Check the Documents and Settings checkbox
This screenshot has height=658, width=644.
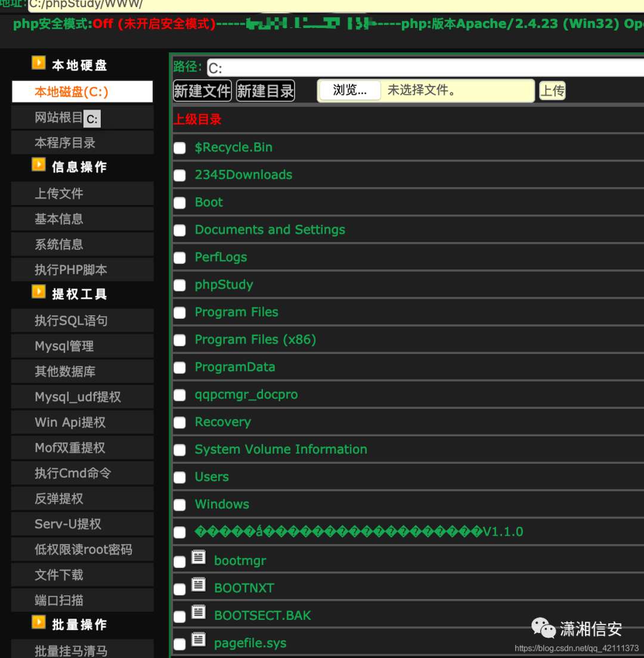[179, 231]
